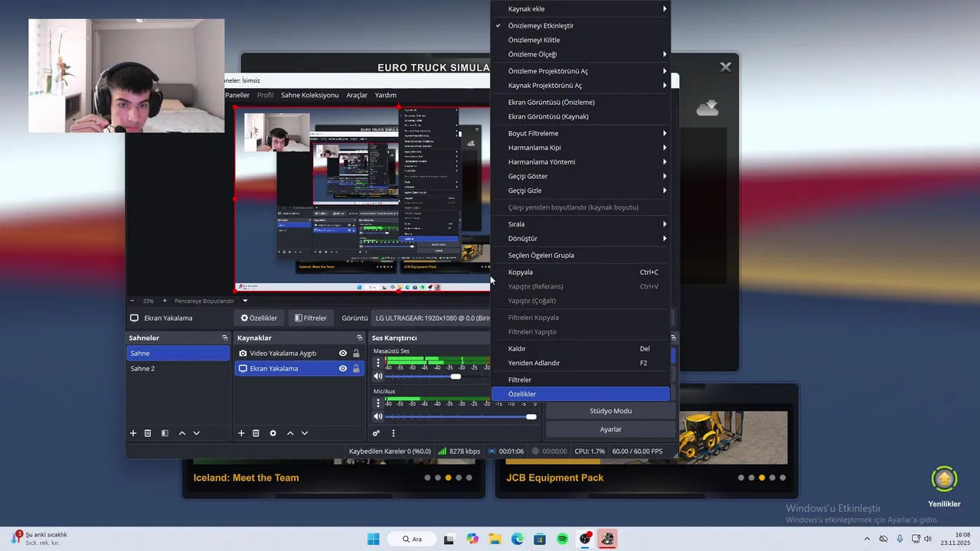Delete selected source with trash icon
980x551 pixels.
(256, 433)
